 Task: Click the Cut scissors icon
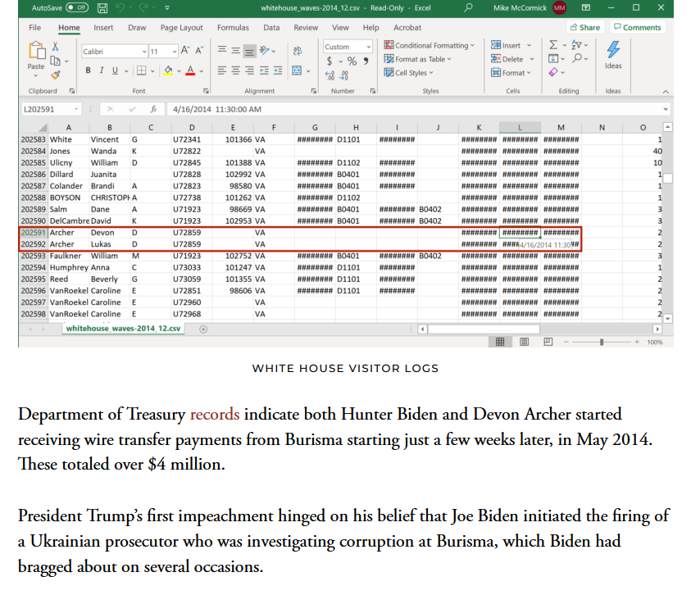click(56, 46)
